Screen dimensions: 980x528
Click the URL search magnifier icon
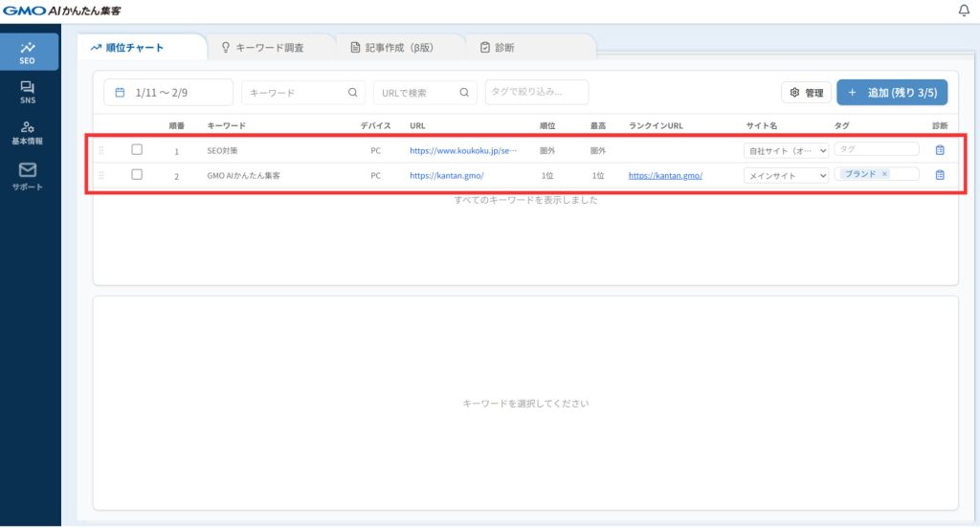pos(463,93)
